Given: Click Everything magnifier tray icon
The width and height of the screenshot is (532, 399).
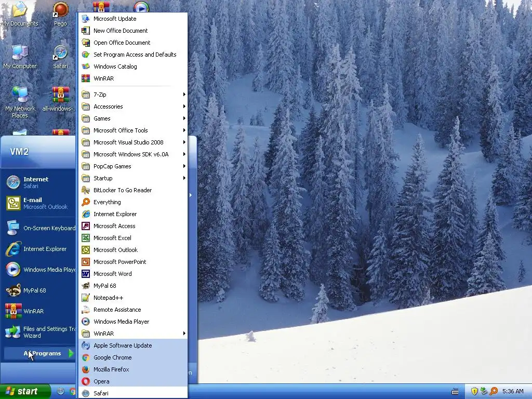Looking at the screenshot, I should pyautogui.click(x=494, y=391).
